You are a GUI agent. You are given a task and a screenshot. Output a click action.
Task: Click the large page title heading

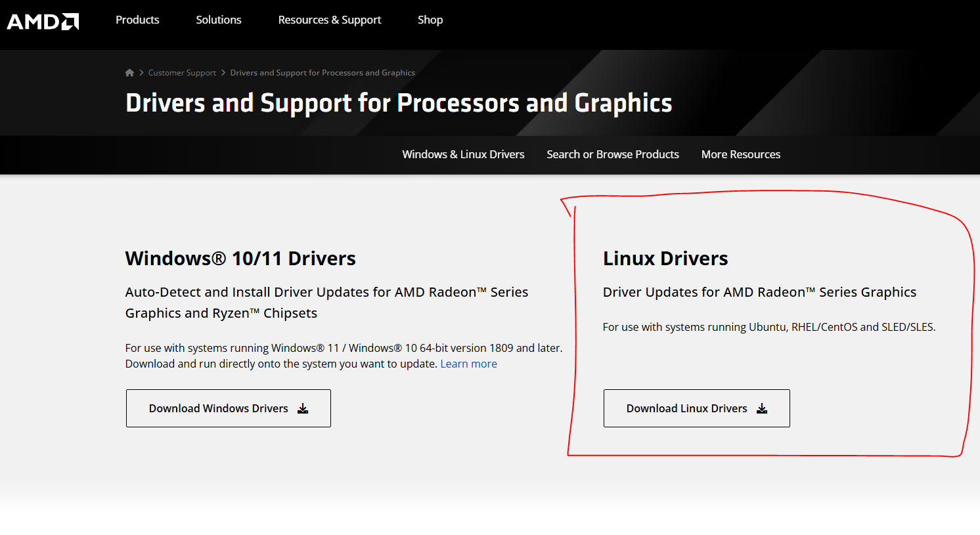[x=399, y=103]
